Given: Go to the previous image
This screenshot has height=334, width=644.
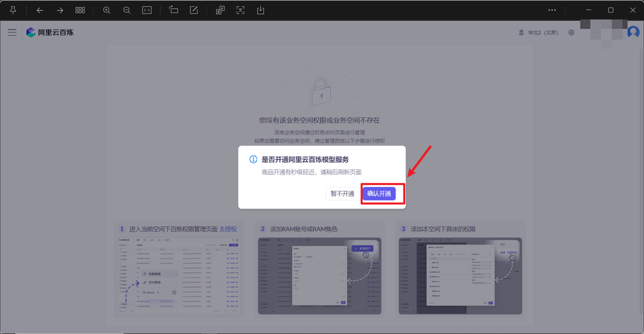Looking at the screenshot, I should [40, 10].
